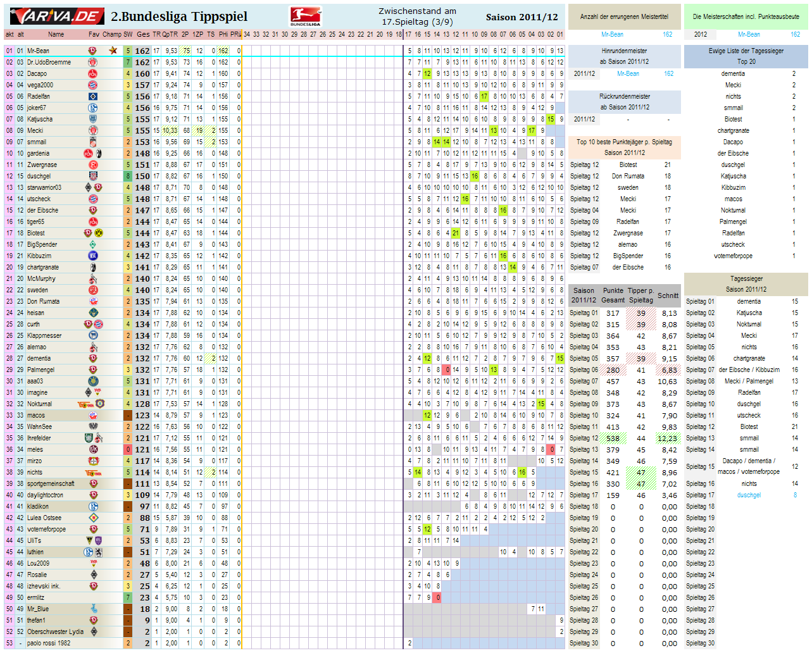Click 'Biotest' with 21 in Top 10 list

[628, 165]
